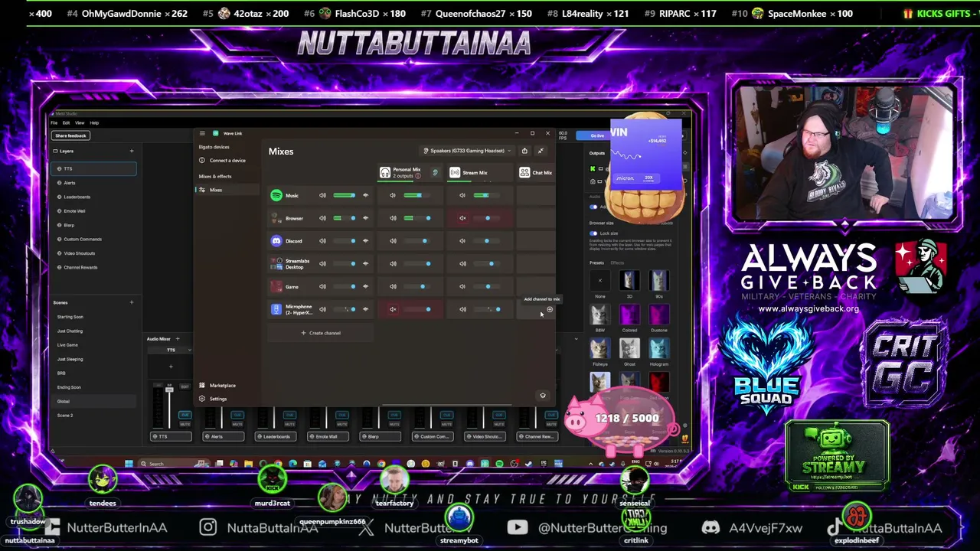Switch to the Ending Soon scene
This screenshot has width=980, height=551.
coord(93,387)
